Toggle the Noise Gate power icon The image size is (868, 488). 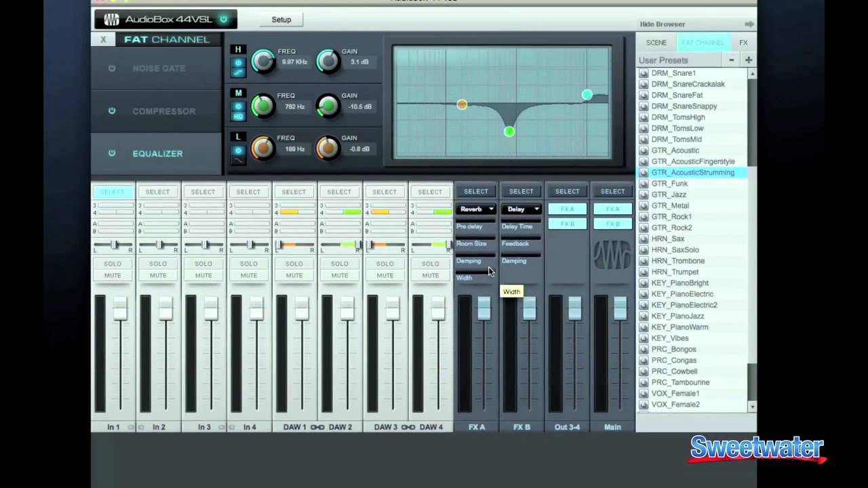pos(112,68)
